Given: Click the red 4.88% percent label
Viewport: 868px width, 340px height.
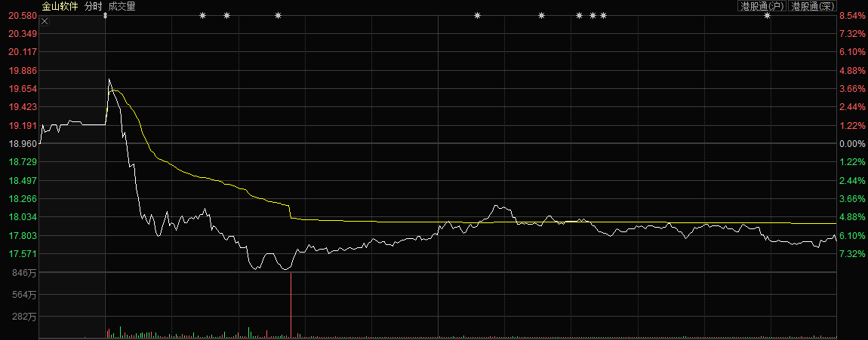Looking at the screenshot, I should click(x=852, y=71).
